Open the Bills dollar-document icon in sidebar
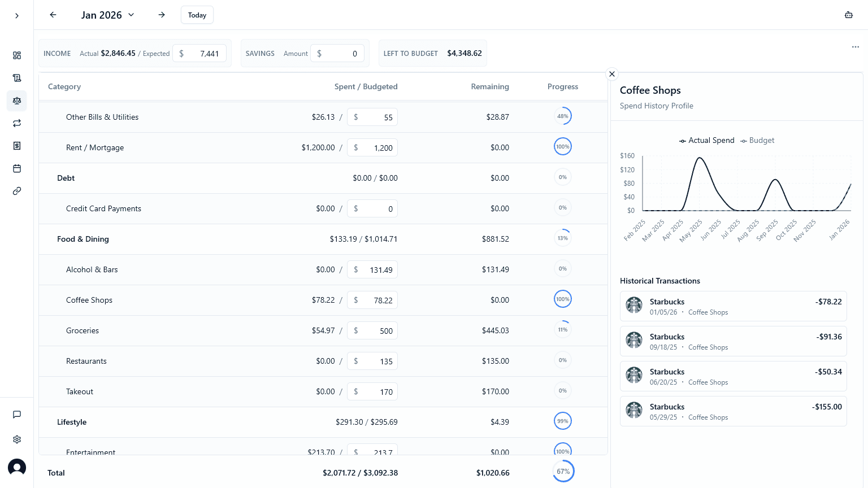 (17, 145)
